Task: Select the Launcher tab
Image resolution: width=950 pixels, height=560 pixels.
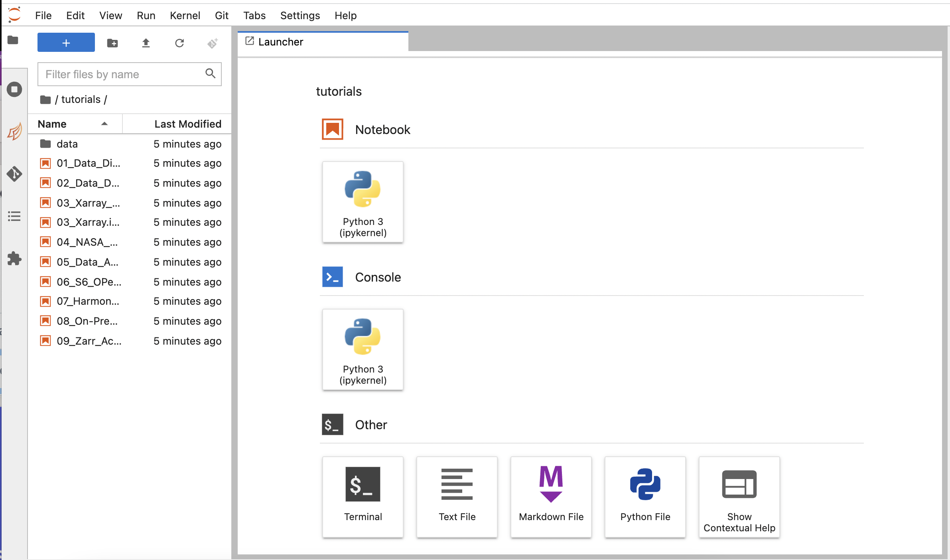Action: tap(281, 42)
